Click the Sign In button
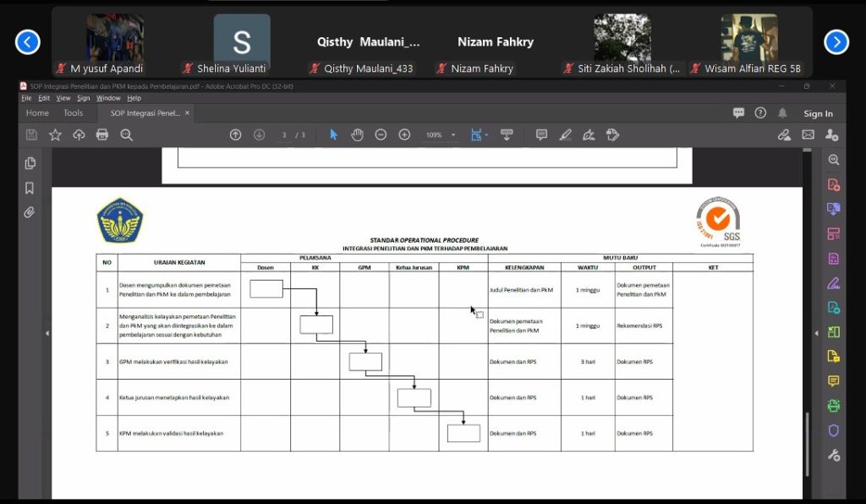The width and height of the screenshot is (866, 504). (x=818, y=113)
